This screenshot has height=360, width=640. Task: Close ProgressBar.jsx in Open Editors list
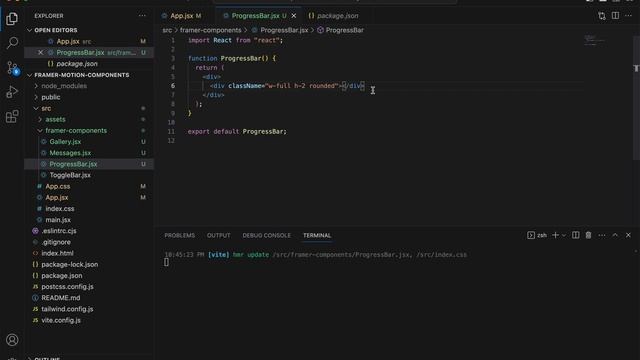coord(40,53)
